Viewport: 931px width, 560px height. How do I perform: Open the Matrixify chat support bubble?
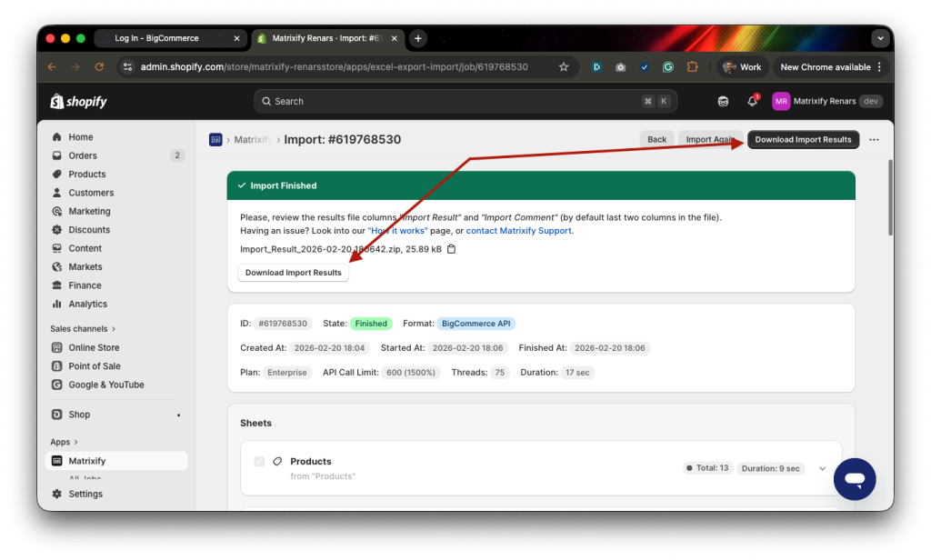tap(854, 478)
